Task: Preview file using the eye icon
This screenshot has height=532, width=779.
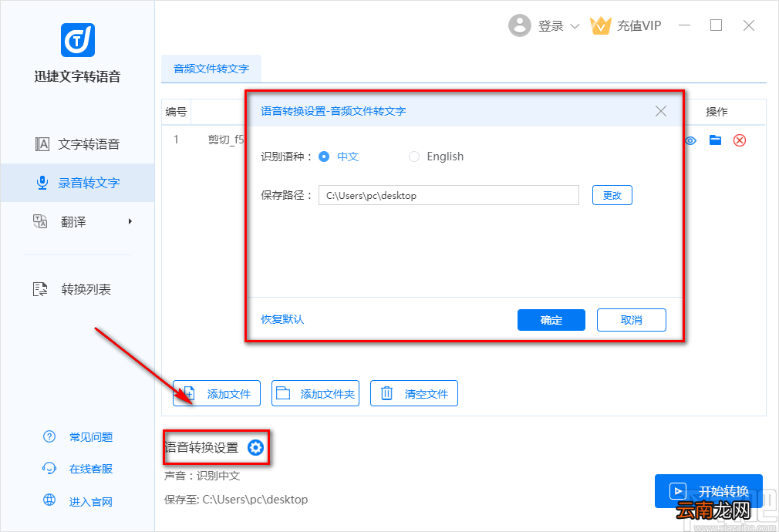Action: [690, 140]
